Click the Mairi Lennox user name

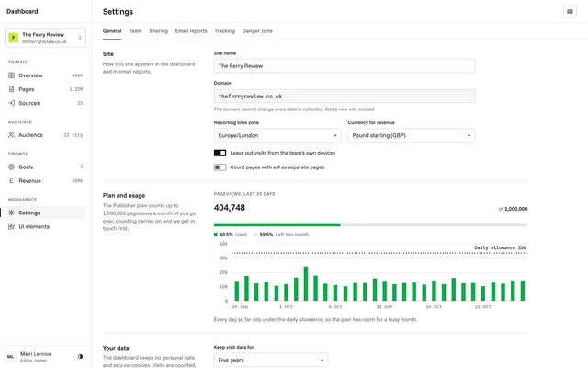click(36, 353)
